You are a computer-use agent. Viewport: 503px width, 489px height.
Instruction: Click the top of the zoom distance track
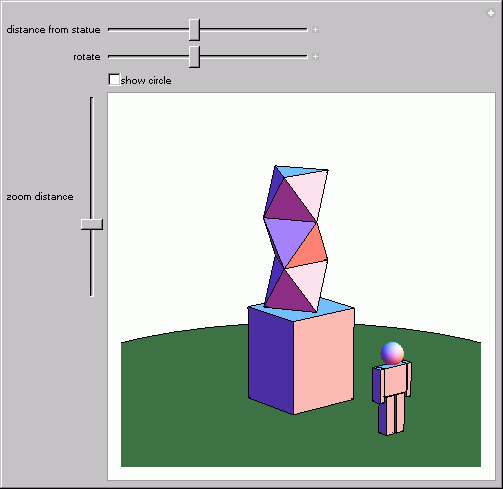click(x=92, y=100)
